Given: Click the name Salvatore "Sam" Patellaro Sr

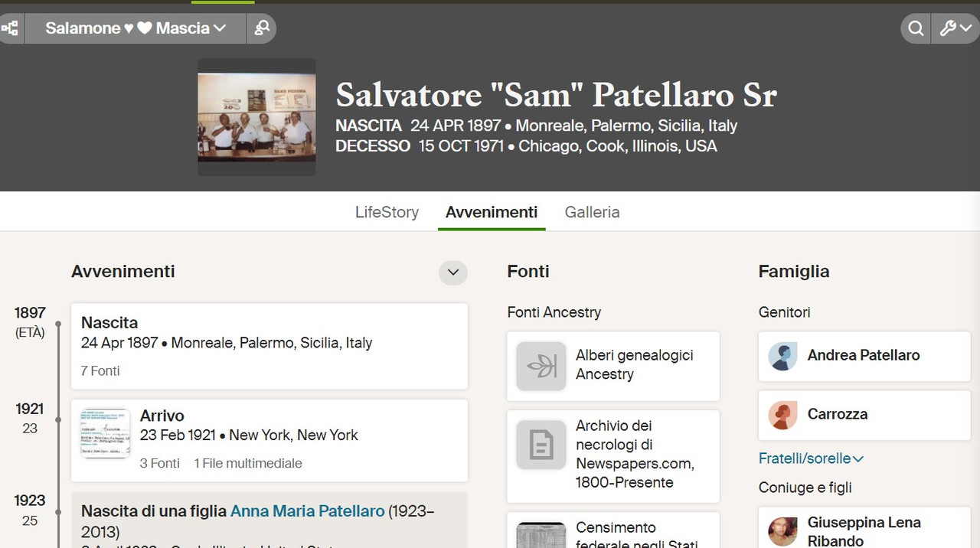Looking at the screenshot, I should pyautogui.click(x=556, y=95).
